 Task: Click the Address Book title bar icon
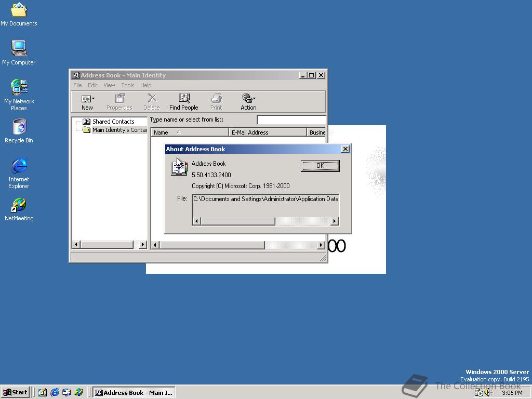76,75
